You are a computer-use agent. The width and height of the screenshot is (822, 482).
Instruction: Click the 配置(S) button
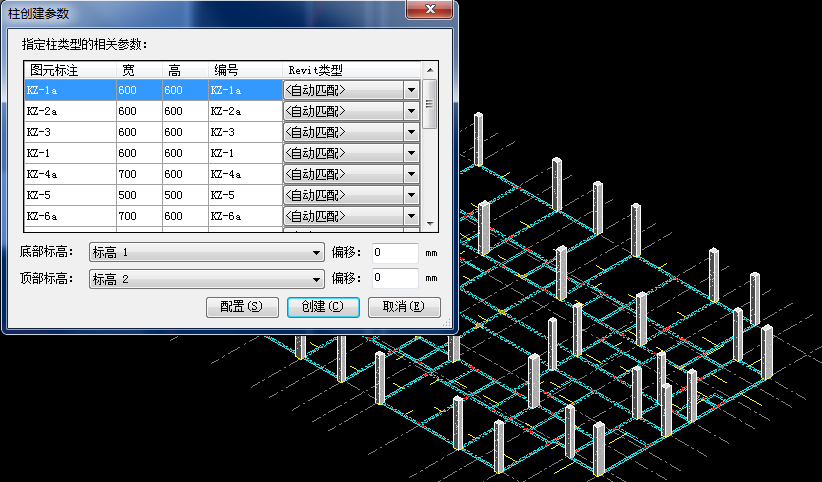[241, 306]
